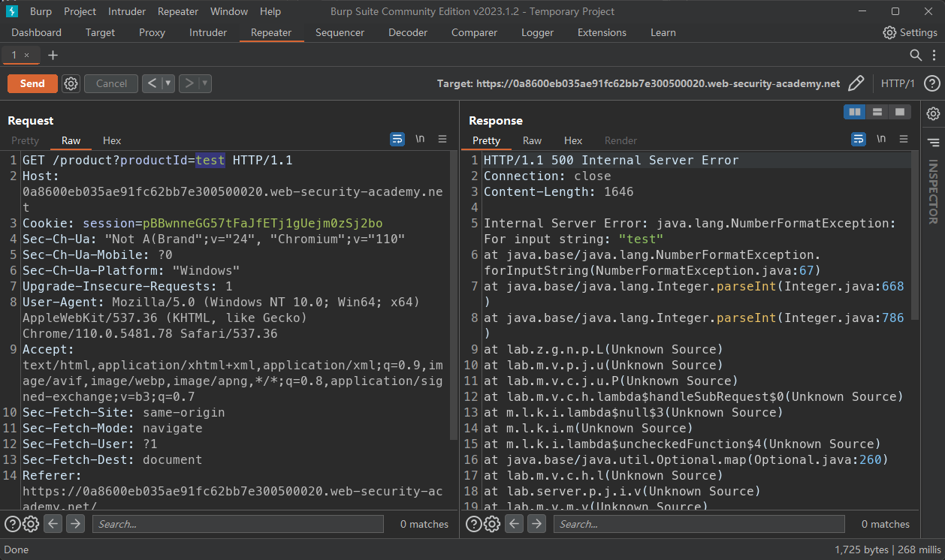Open Inspector layout lines icon

pyautogui.click(x=933, y=142)
